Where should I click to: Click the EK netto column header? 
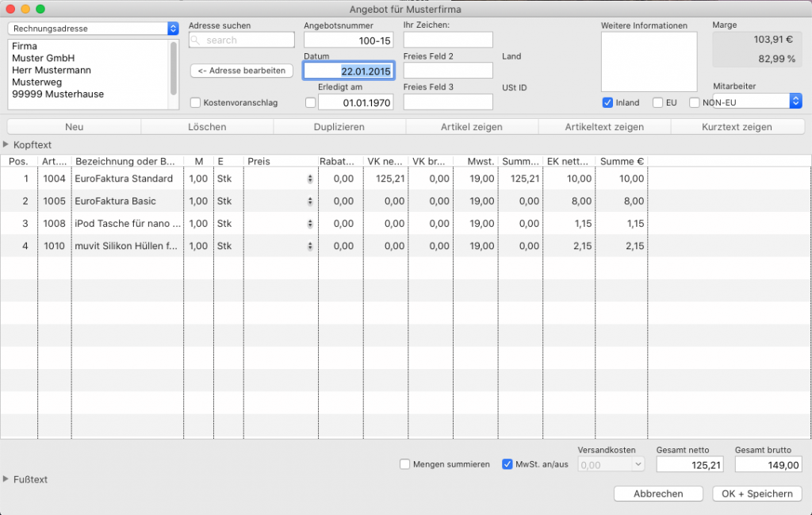coord(569,162)
